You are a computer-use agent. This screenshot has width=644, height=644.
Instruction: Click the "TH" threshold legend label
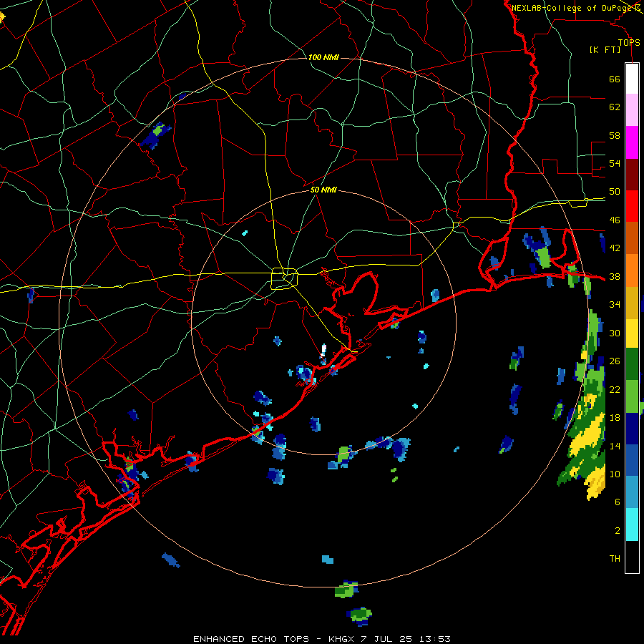click(x=615, y=559)
